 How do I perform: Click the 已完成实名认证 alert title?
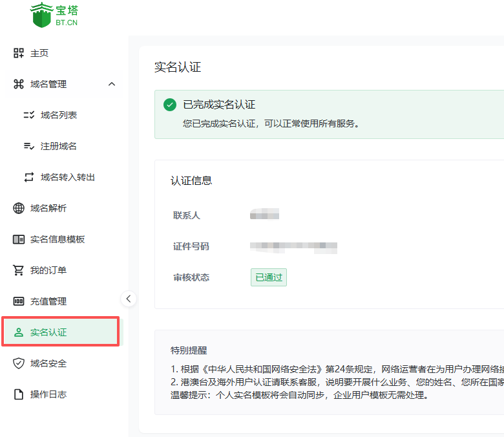(219, 105)
